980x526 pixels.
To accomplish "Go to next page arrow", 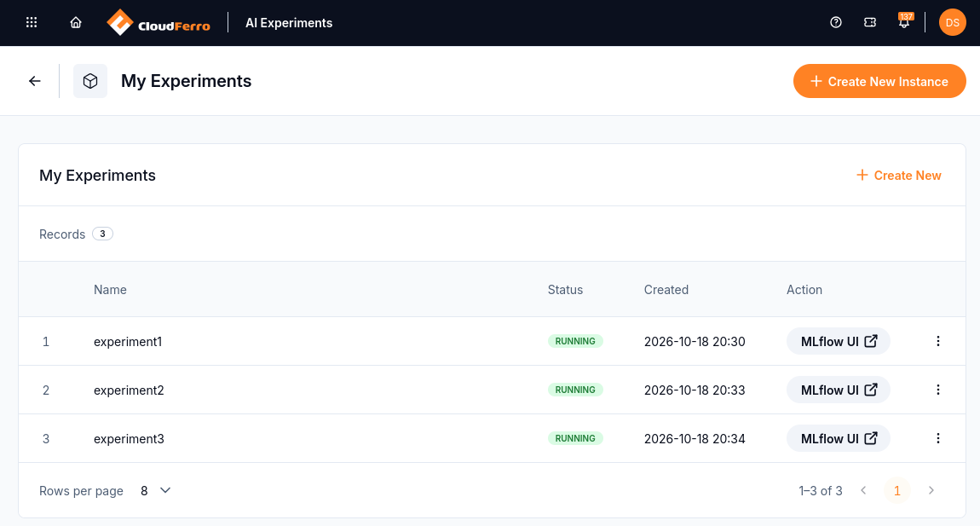I will [931, 490].
